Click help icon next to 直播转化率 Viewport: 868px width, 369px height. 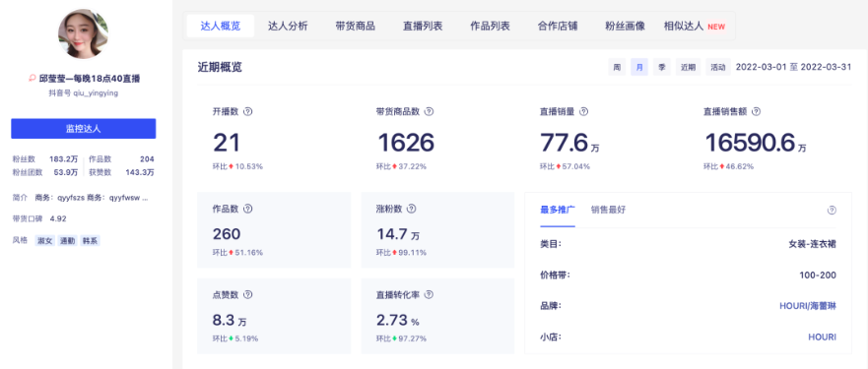pos(429,295)
